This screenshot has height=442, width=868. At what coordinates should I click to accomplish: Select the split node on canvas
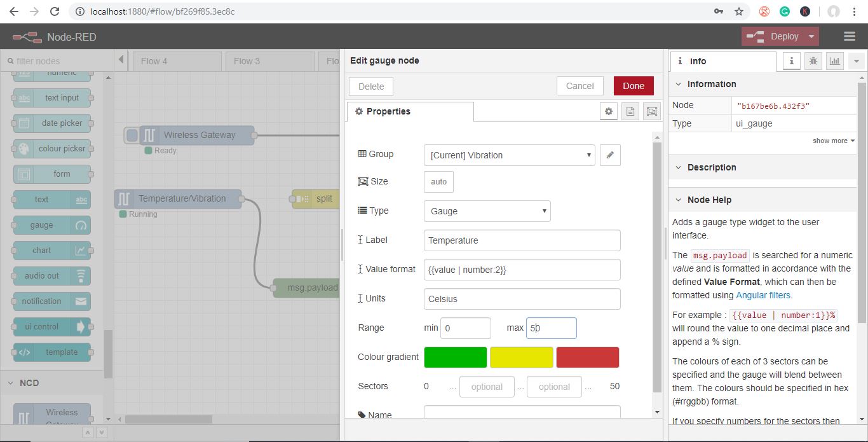316,198
